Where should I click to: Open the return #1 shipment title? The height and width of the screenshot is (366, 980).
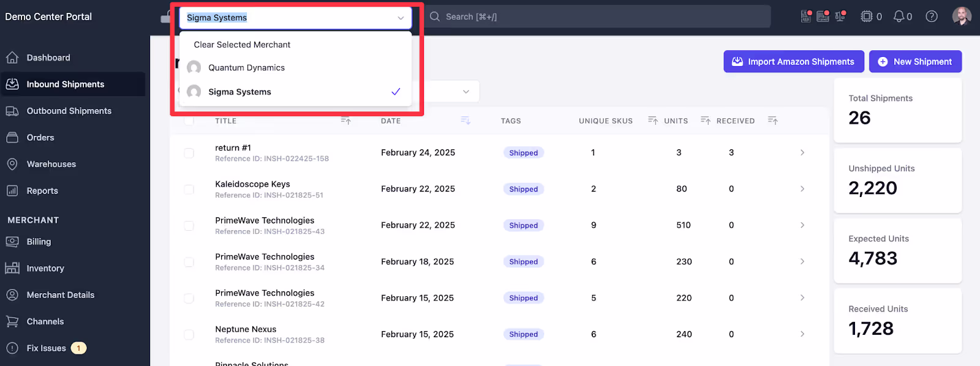[233, 148]
